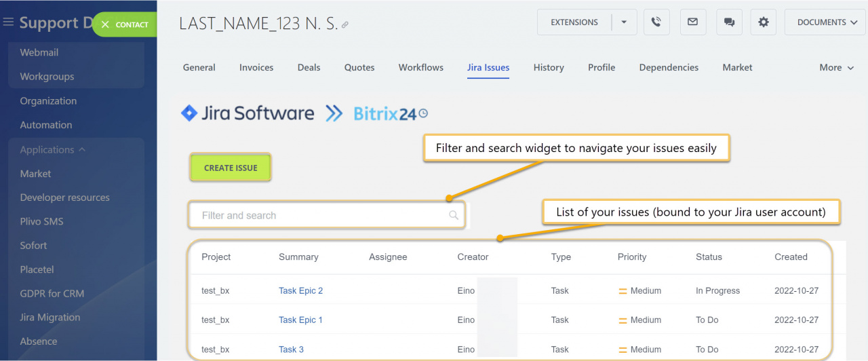Click the Bitrix24 logo text
This screenshot has width=868, height=361.
(x=384, y=113)
